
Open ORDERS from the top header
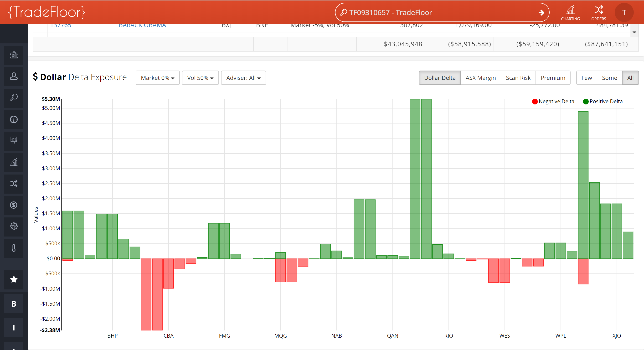click(598, 12)
